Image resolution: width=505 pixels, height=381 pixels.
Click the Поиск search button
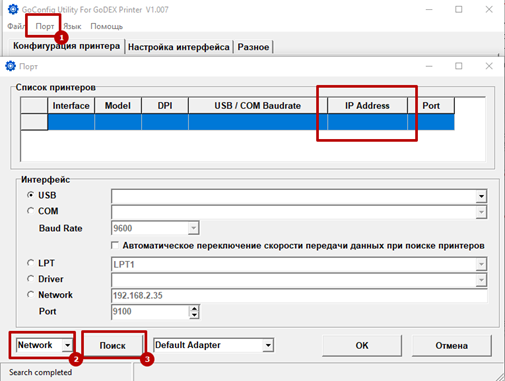point(113,345)
